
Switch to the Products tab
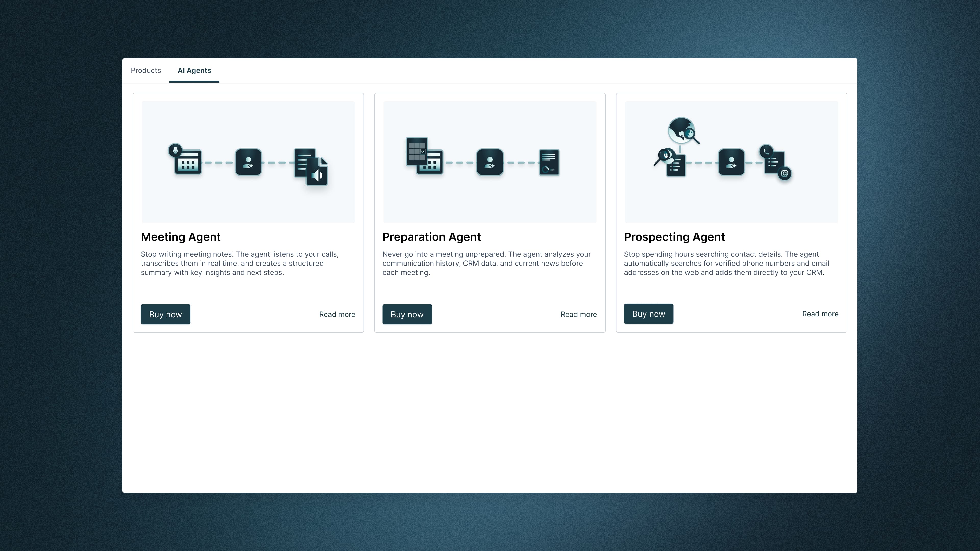click(x=146, y=70)
